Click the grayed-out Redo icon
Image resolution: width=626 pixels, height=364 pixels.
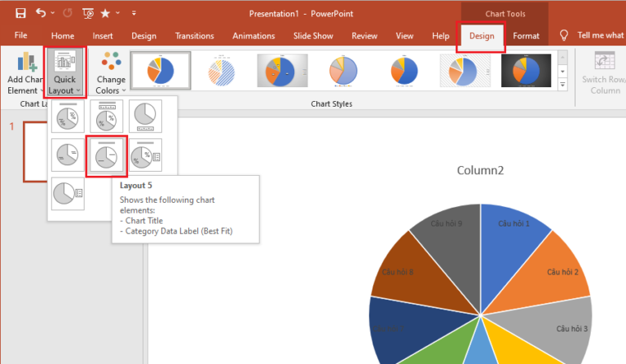tap(68, 13)
